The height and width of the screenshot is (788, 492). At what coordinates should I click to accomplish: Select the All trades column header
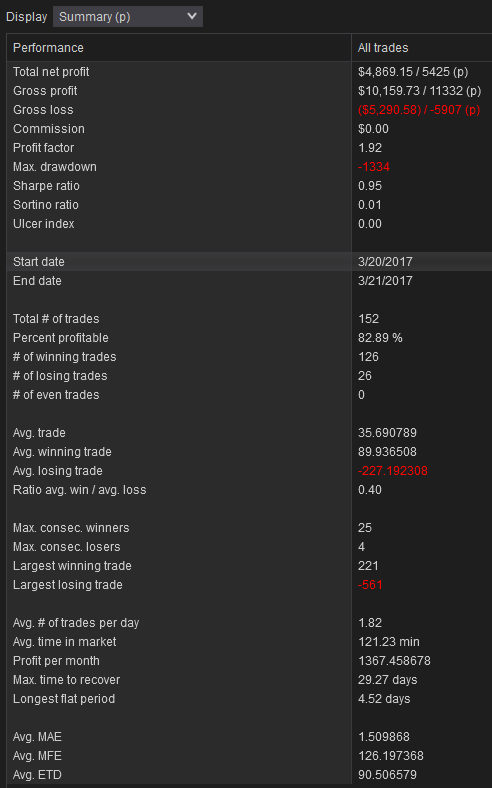coord(422,48)
